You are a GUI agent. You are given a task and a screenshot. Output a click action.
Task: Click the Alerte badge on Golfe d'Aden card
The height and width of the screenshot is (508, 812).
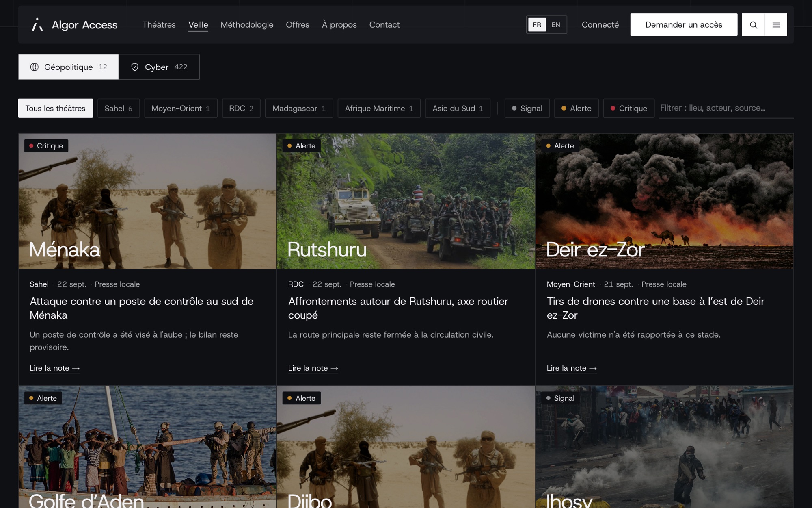(x=43, y=398)
